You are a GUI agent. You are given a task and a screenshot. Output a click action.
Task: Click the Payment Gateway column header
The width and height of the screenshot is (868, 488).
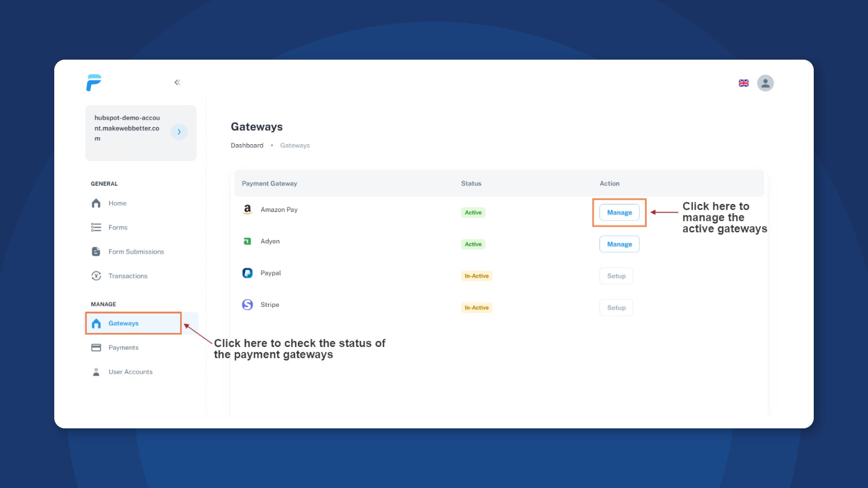tap(270, 183)
